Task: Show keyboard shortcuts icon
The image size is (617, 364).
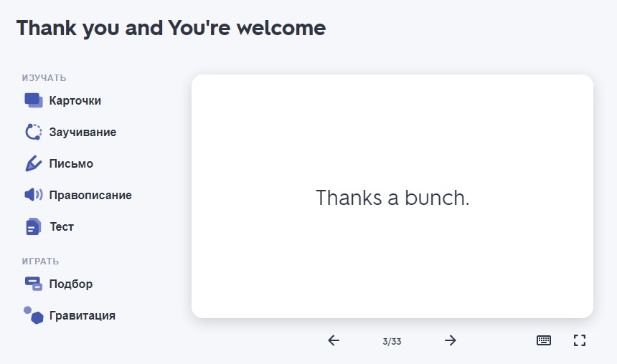Action: (544, 340)
